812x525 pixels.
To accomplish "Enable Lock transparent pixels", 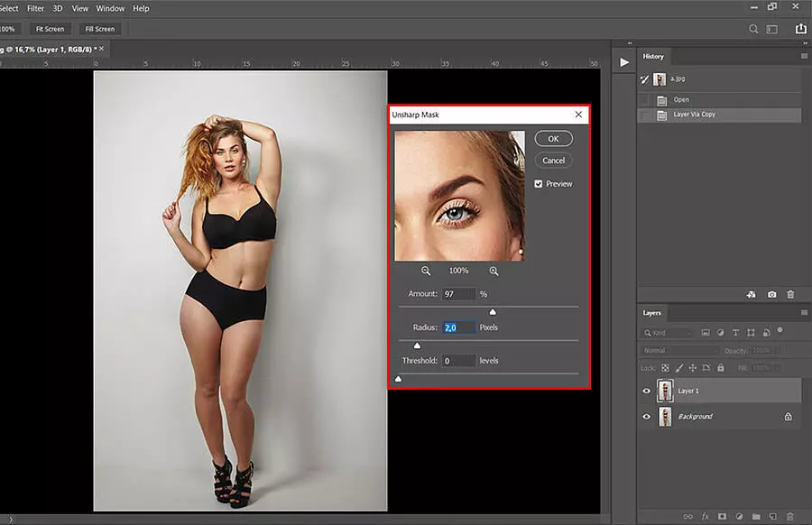I will pyautogui.click(x=665, y=367).
